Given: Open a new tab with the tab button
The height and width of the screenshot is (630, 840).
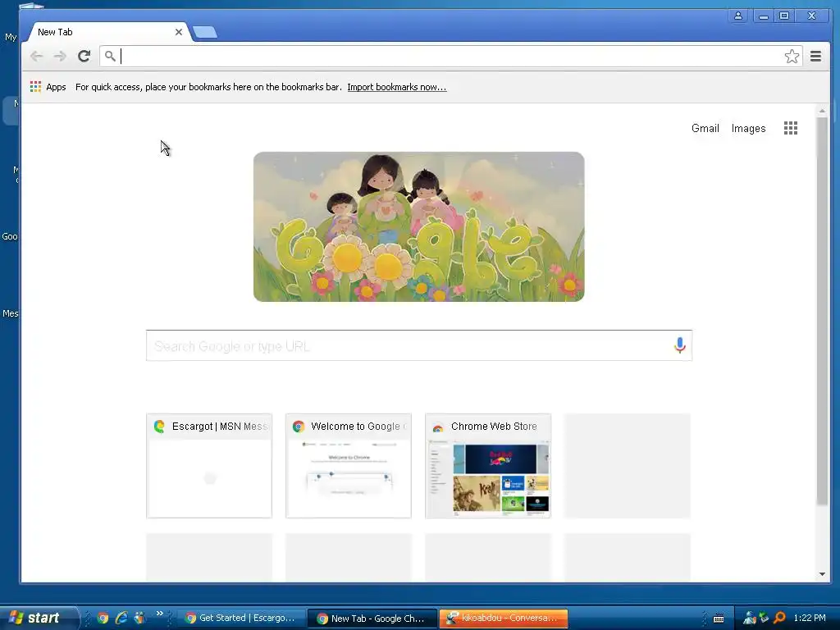Looking at the screenshot, I should pyautogui.click(x=205, y=32).
